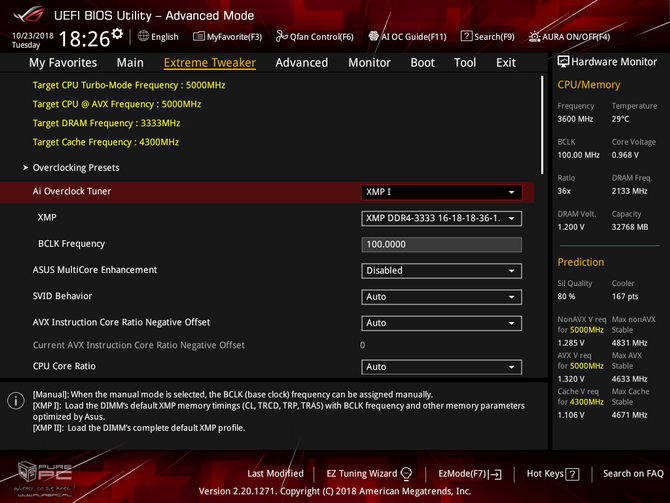Go to the Exit tab
670x503 pixels.
(506, 63)
